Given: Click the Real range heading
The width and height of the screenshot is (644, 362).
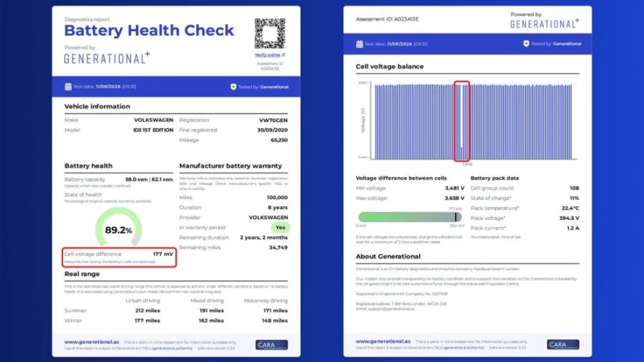Looking at the screenshot, I should click(82, 274).
